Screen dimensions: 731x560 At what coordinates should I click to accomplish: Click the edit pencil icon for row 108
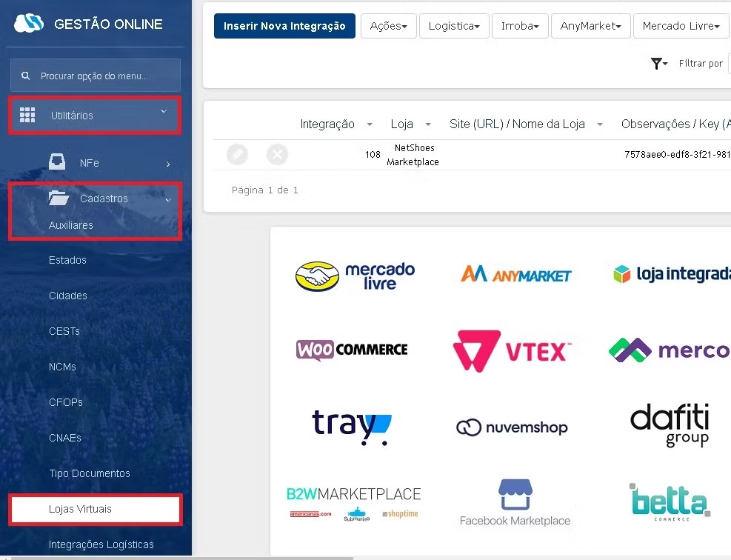(237, 154)
